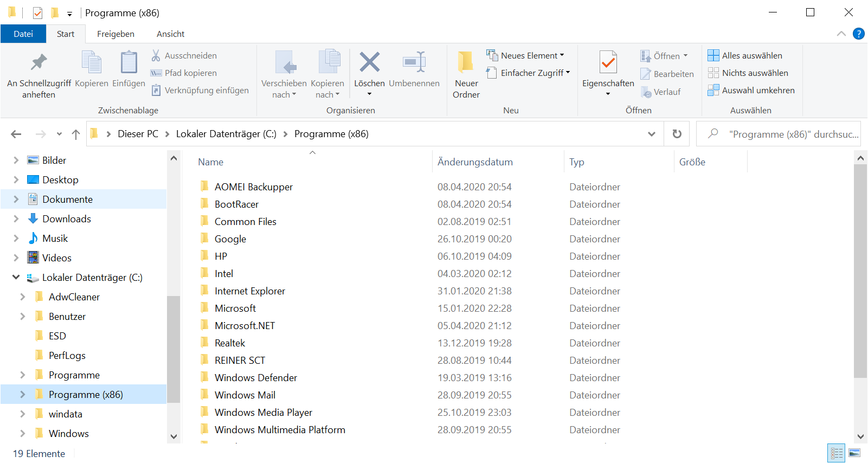868x463 pixels.
Task: Click the Einfügen paste icon
Action: [128, 62]
